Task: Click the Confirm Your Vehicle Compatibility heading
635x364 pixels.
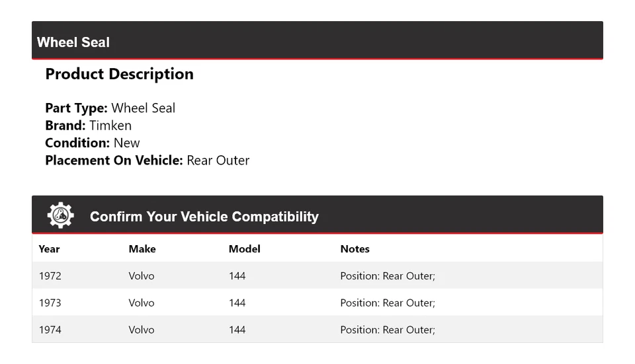Action: pos(204,217)
